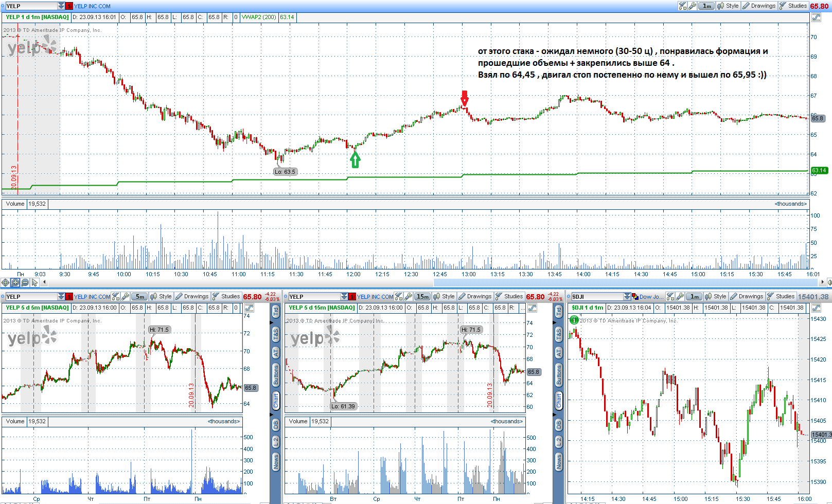This screenshot has width=832, height=504.
Task: Follow the YELP INC COM link in main chart
Action: (92, 6)
